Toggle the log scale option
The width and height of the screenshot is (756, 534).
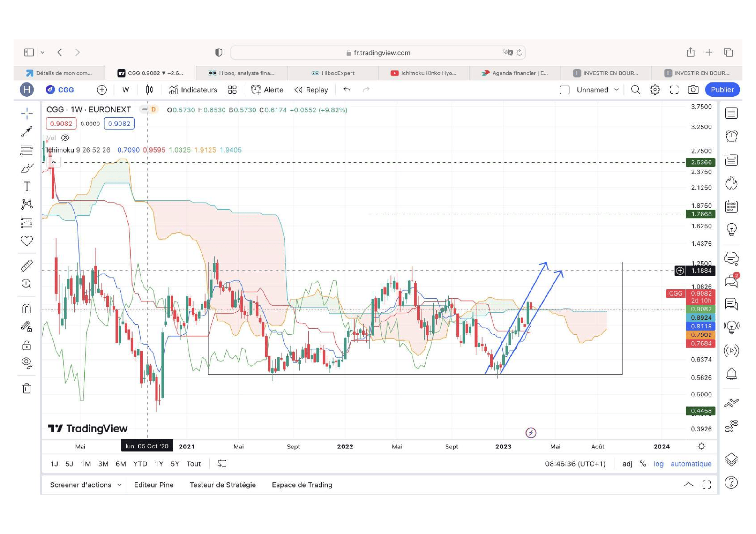[658, 464]
